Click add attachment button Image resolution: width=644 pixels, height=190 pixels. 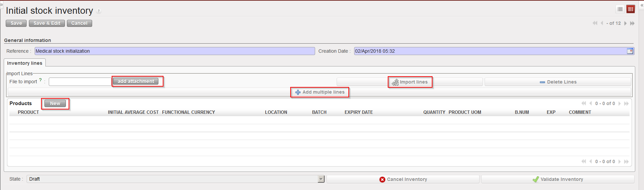(136, 81)
